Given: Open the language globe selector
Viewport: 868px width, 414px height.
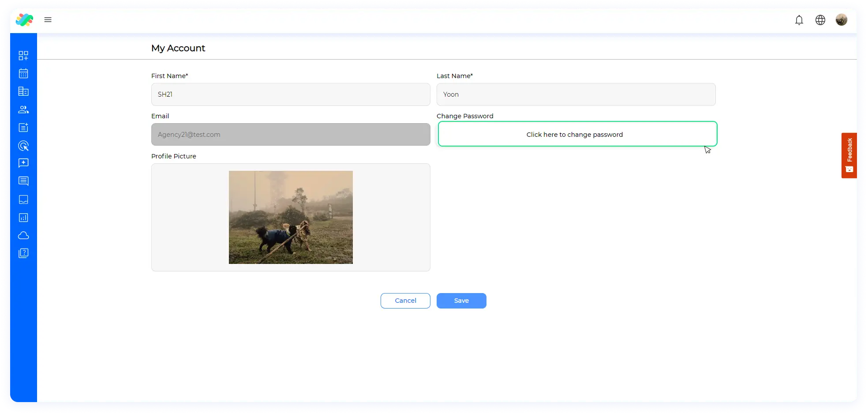Looking at the screenshot, I should (x=820, y=20).
